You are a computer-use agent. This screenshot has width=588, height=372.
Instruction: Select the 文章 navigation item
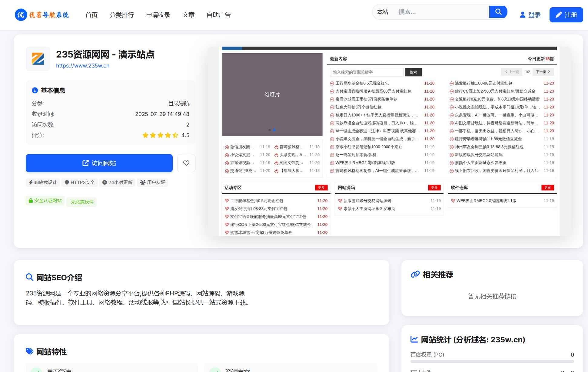[188, 15]
